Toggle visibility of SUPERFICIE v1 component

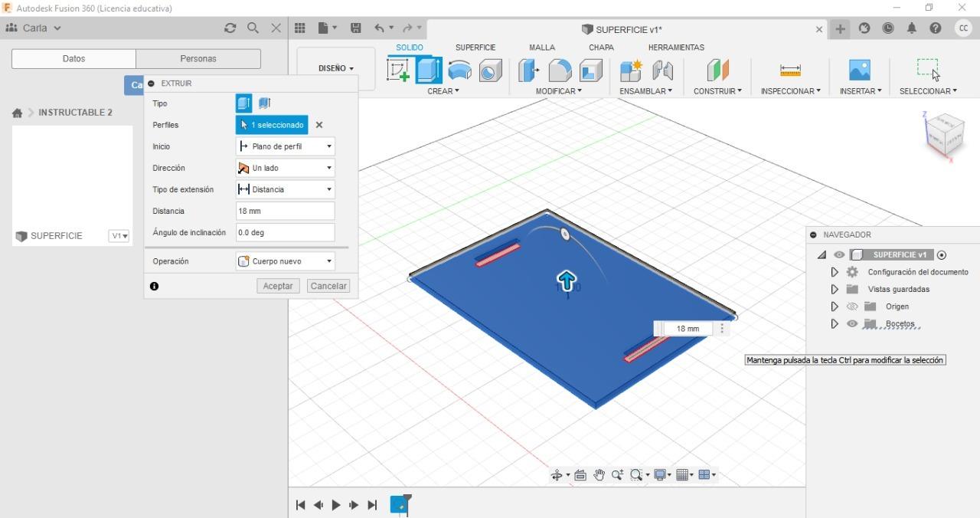839,255
